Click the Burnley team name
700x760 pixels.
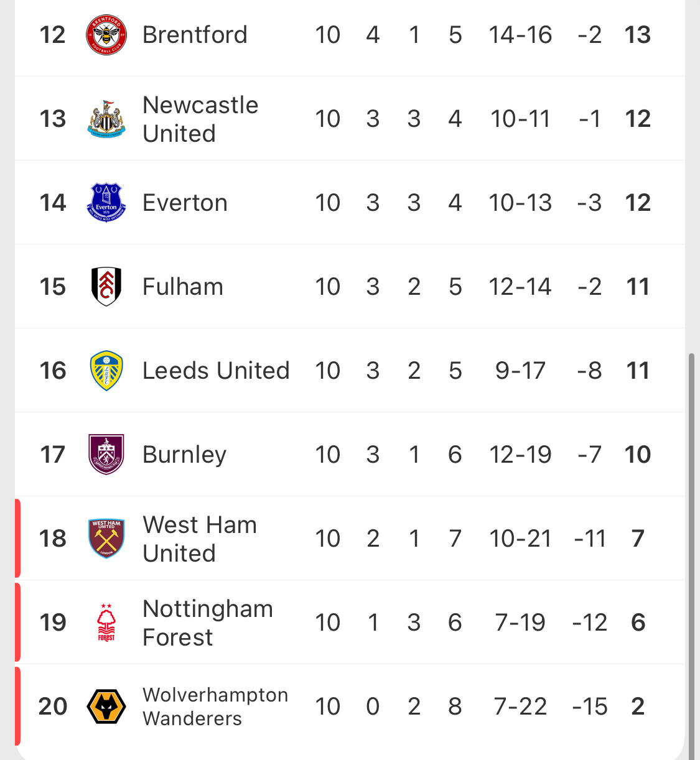(x=184, y=455)
